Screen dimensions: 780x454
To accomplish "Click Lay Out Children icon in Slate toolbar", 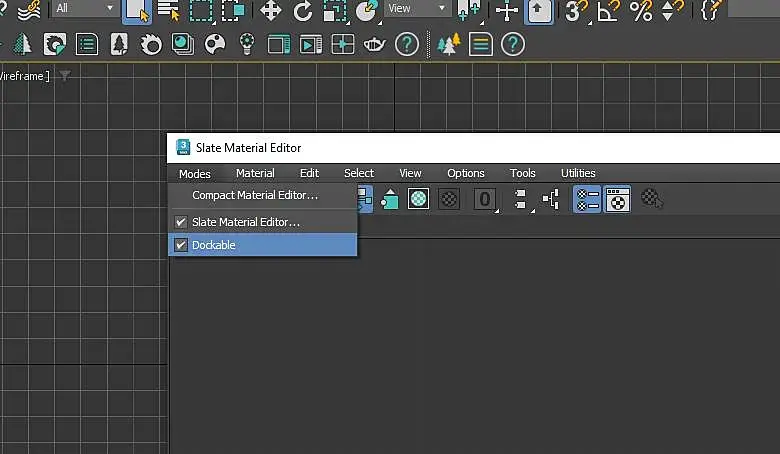I will click(x=551, y=199).
